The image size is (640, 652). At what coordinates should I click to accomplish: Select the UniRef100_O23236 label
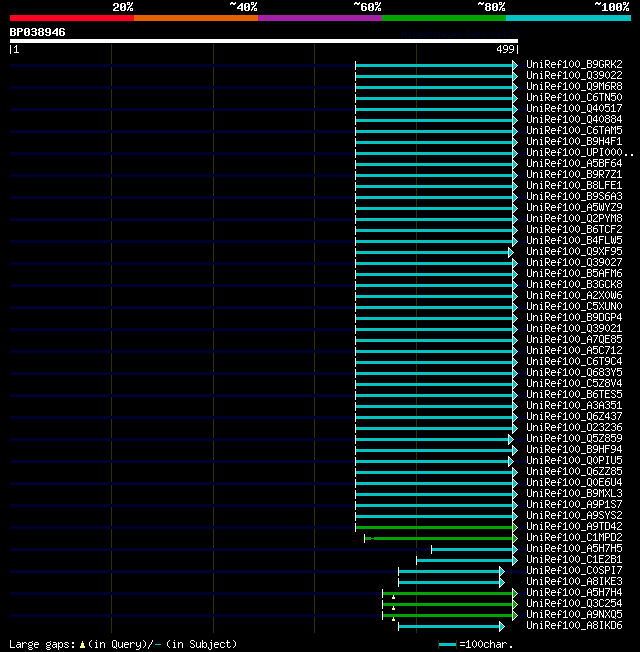574,427
